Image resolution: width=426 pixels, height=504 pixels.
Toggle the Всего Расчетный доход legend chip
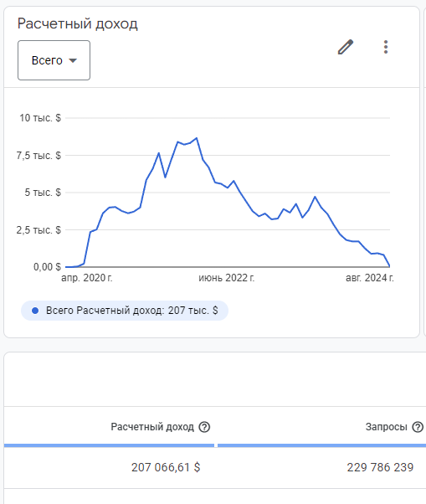pyautogui.click(x=125, y=311)
